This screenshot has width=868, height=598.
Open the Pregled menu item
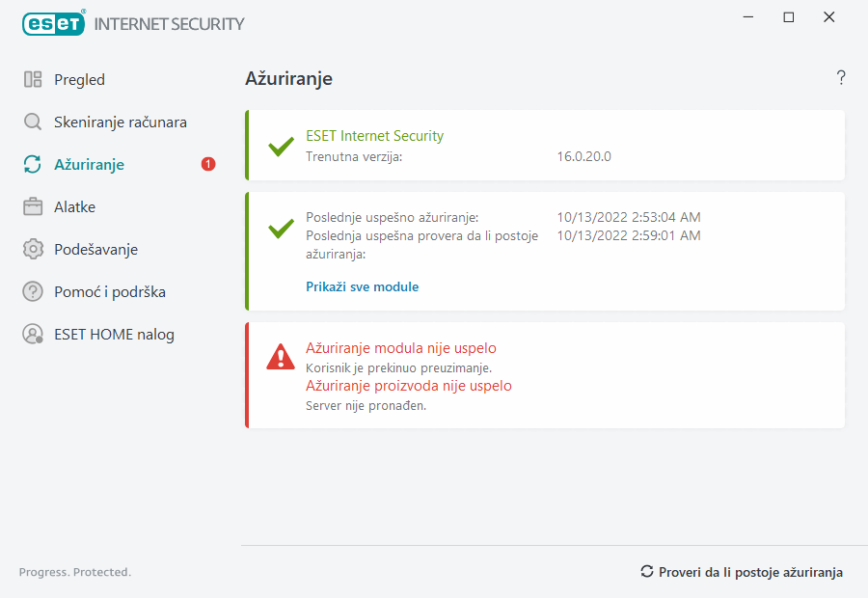tap(79, 80)
